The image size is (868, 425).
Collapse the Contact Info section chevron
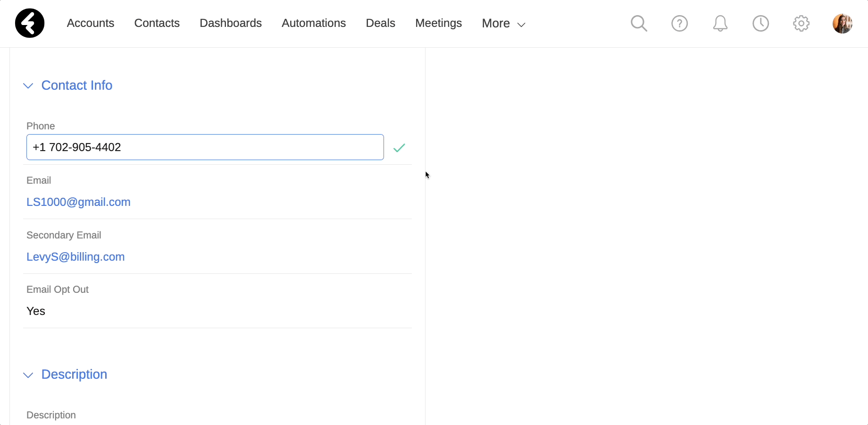[x=28, y=86]
